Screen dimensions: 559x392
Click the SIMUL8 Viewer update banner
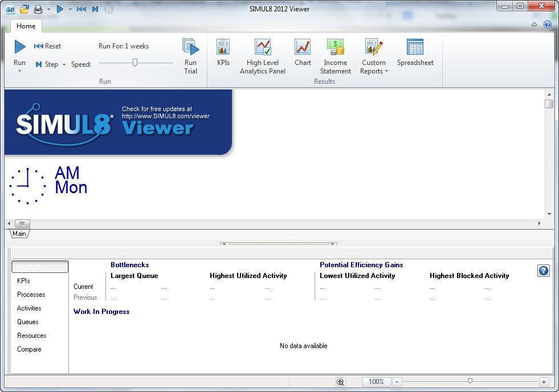click(x=119, y=122)
